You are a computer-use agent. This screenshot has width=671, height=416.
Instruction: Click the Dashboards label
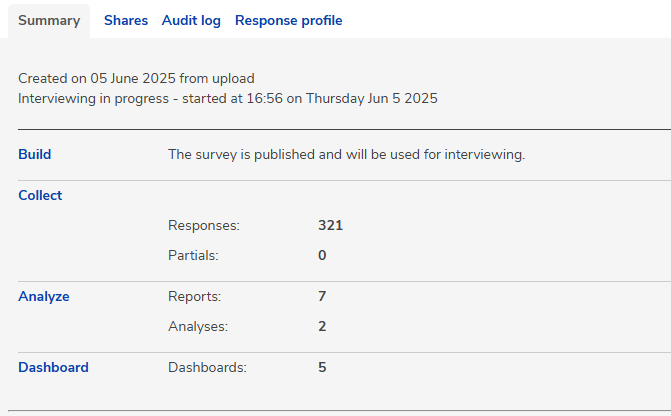click(x=207, y=368)
